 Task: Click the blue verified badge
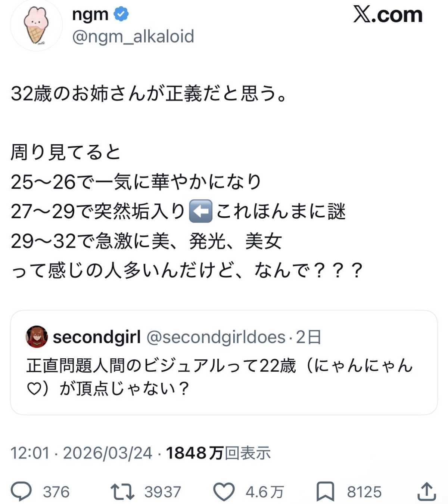tap(121, 15)
